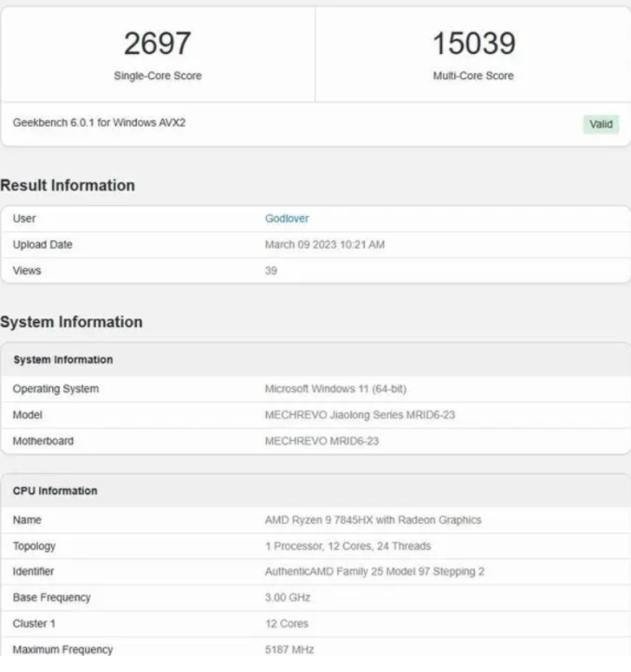Select 'MECHREVO Jiaolong Series MRID6-23' value
631x672 pixels.
pyautogui.click(x=360, y=415)
